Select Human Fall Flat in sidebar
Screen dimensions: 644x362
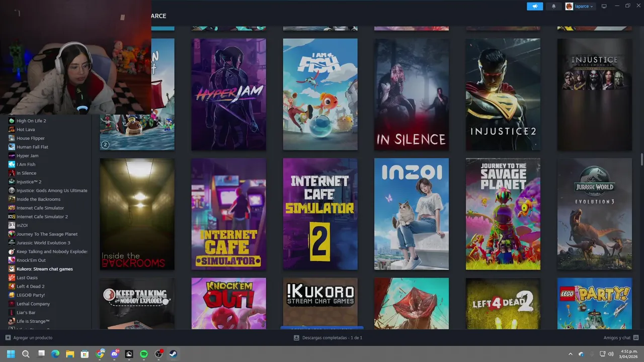32,147
